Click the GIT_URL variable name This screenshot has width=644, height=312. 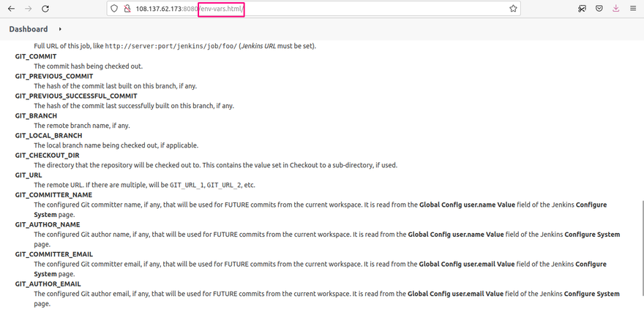pos(29,175)
